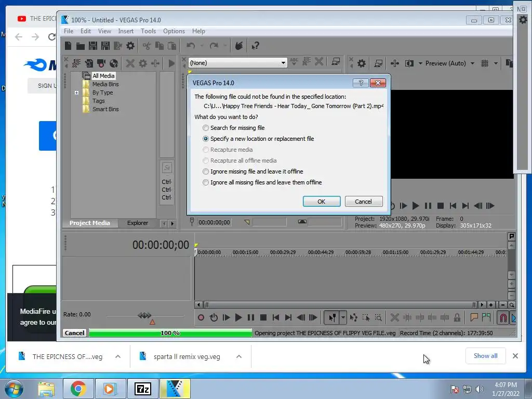
Task: Open the (None) preset dropdown
Action: coord(237,63)
